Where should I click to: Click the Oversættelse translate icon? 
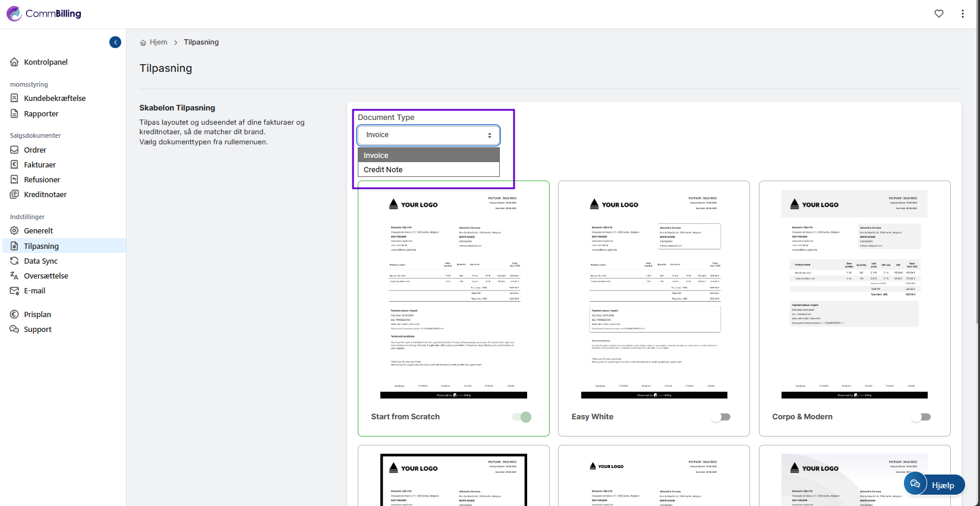tap(14, 276)
